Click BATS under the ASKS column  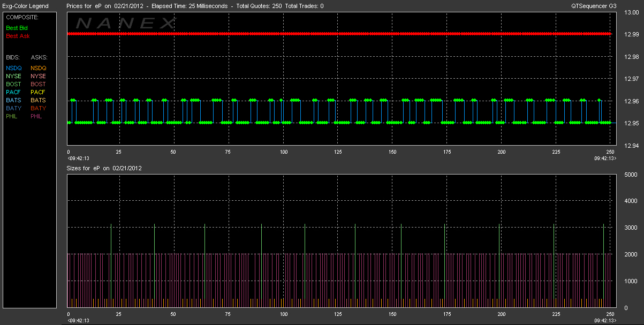point(39,100)
